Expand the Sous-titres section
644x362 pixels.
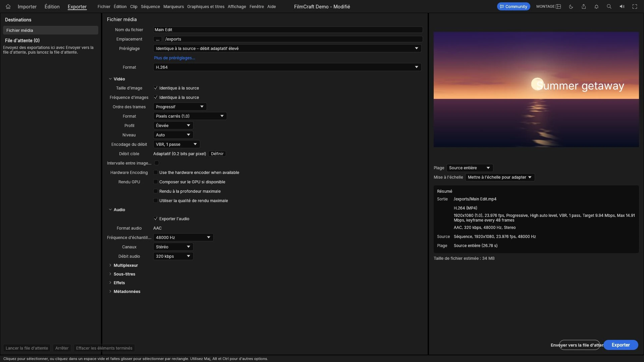tap(110, 274)
